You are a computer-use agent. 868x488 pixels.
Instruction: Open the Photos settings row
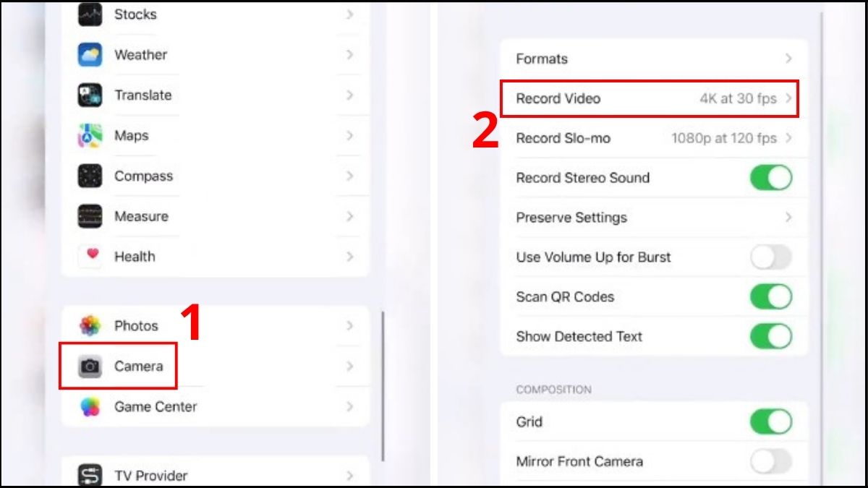point(216,326)
